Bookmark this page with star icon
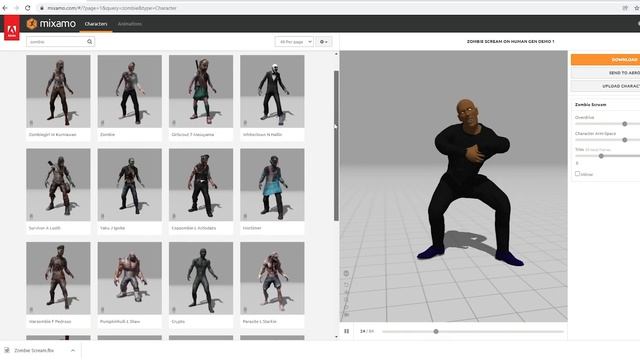Screen dimensions: 640x360 (x=637, y=8)
